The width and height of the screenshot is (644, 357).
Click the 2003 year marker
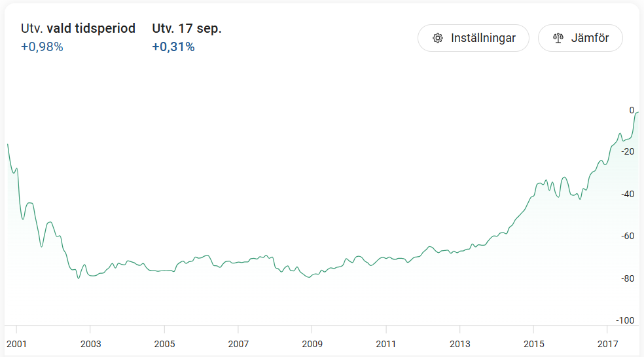point(90,344)
